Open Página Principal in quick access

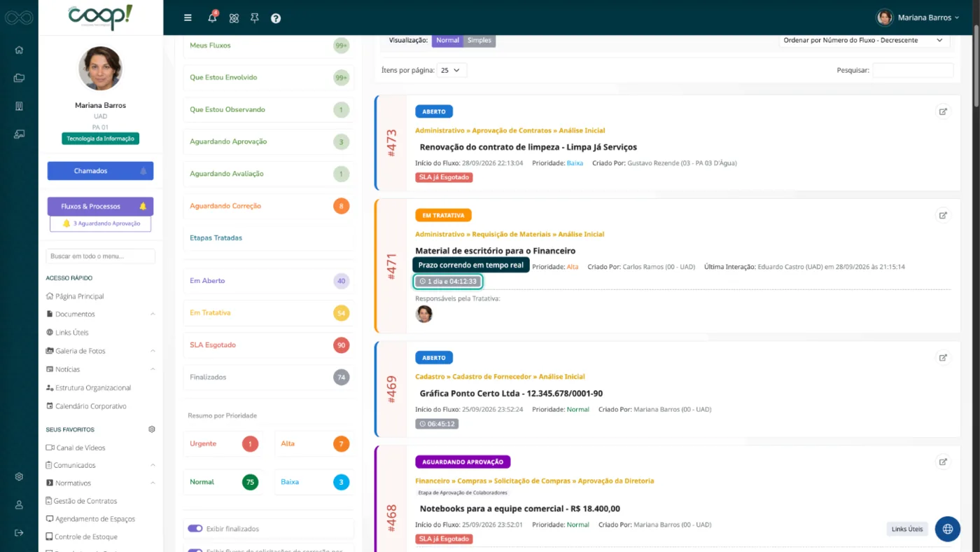[x=75, y=296]
